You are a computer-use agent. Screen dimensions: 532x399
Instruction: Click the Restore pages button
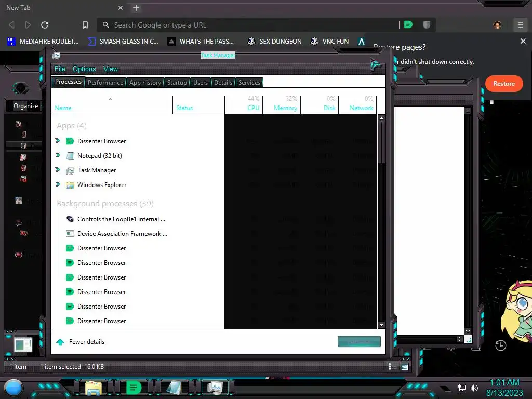pyautogui.click(x=504, y=84)
